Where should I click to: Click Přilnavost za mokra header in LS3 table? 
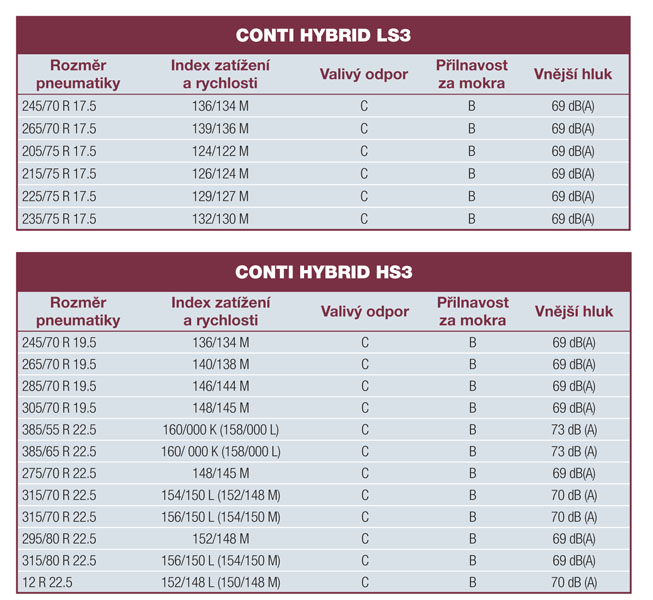pos(471,74)
